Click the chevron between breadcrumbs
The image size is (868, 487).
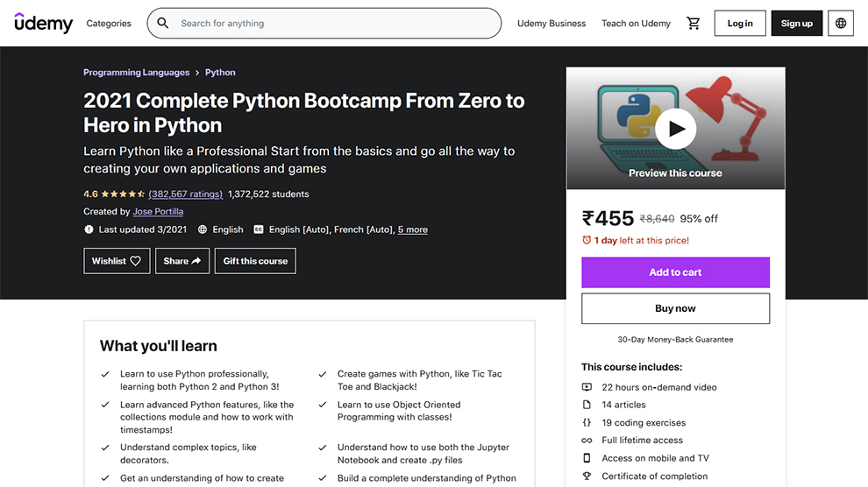[x=197, y=73]
